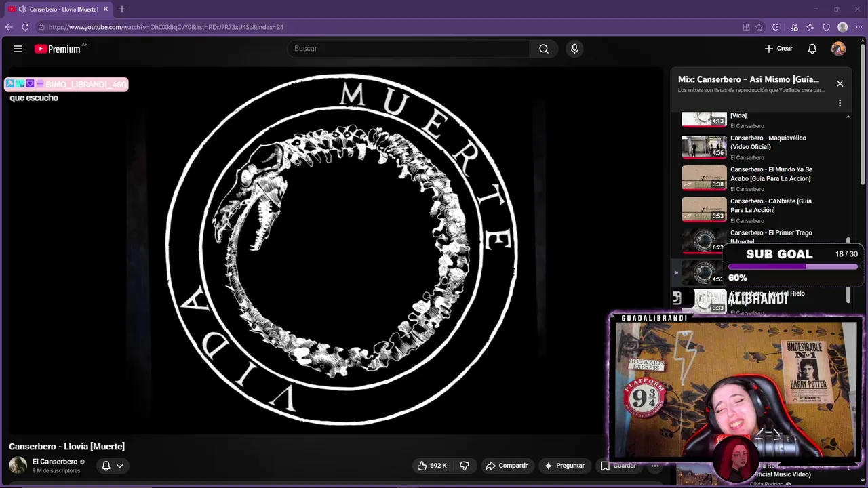Start voice search with the microphone
This screenshot has height=488, width=868.
574,49
